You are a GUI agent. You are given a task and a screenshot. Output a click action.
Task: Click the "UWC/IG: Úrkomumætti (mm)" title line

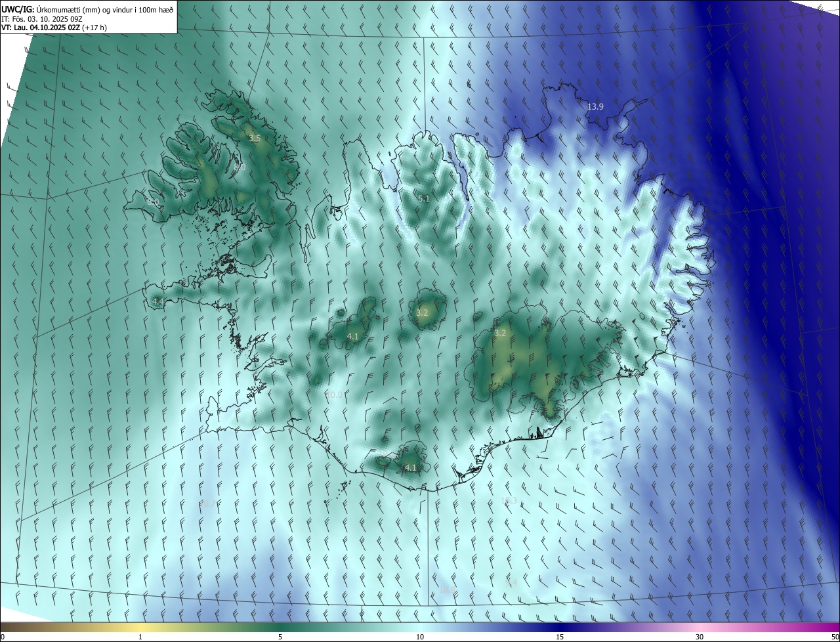[87, 9]
